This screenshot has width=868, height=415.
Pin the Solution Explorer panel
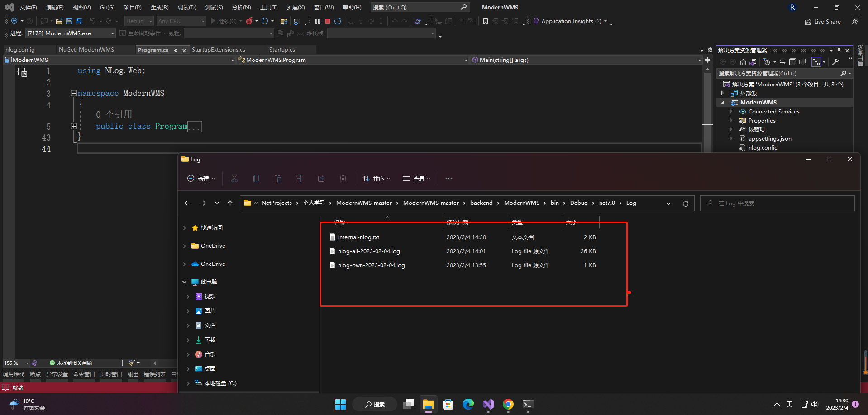tap(839, 50)
